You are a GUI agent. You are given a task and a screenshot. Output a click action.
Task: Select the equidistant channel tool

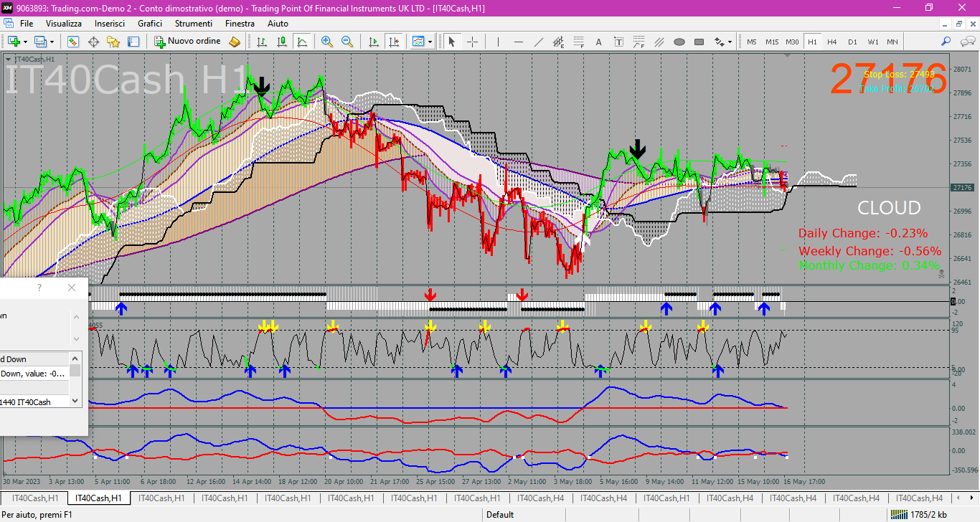coord(558,42)
